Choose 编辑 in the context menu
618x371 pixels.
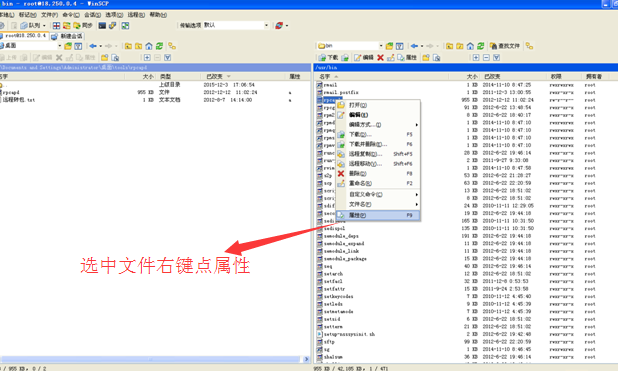378,115
